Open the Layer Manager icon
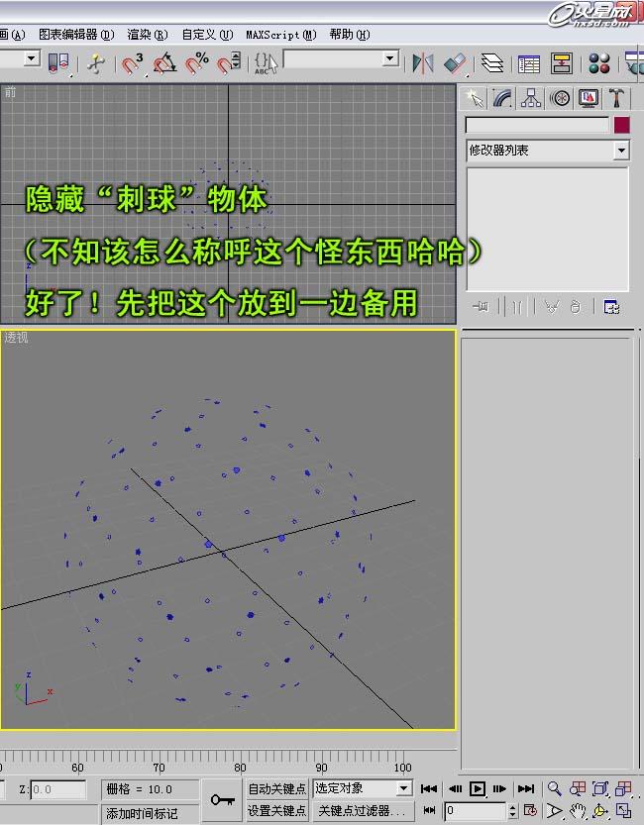The image size is (644, 825). coord(493,63)
